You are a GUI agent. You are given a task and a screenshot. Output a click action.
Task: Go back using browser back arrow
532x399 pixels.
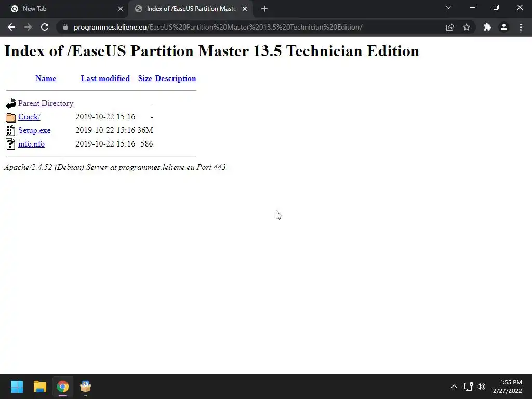click(11, 27)
